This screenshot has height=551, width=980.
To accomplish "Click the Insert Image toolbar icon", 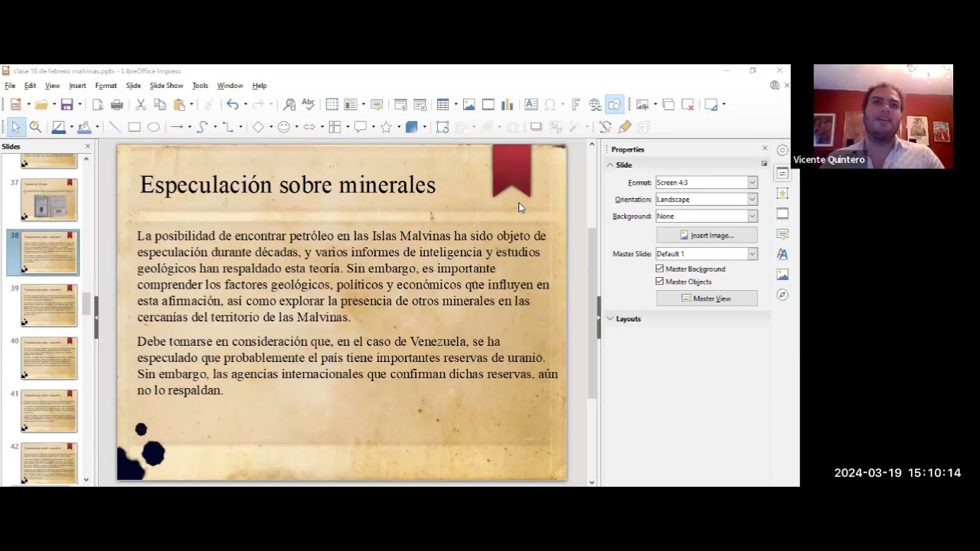I will [469, 105].
